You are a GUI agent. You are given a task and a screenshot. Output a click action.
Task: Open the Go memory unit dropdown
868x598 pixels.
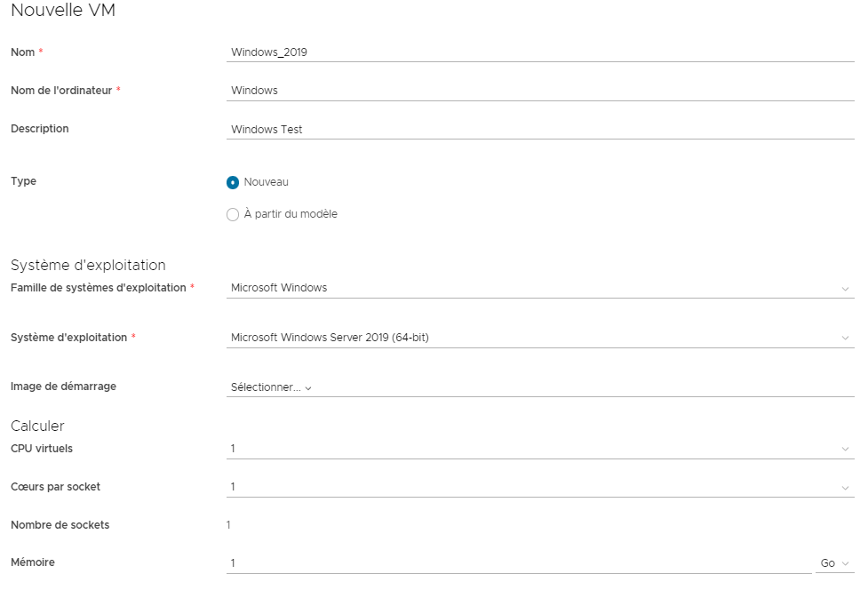[x=835, y=563]
